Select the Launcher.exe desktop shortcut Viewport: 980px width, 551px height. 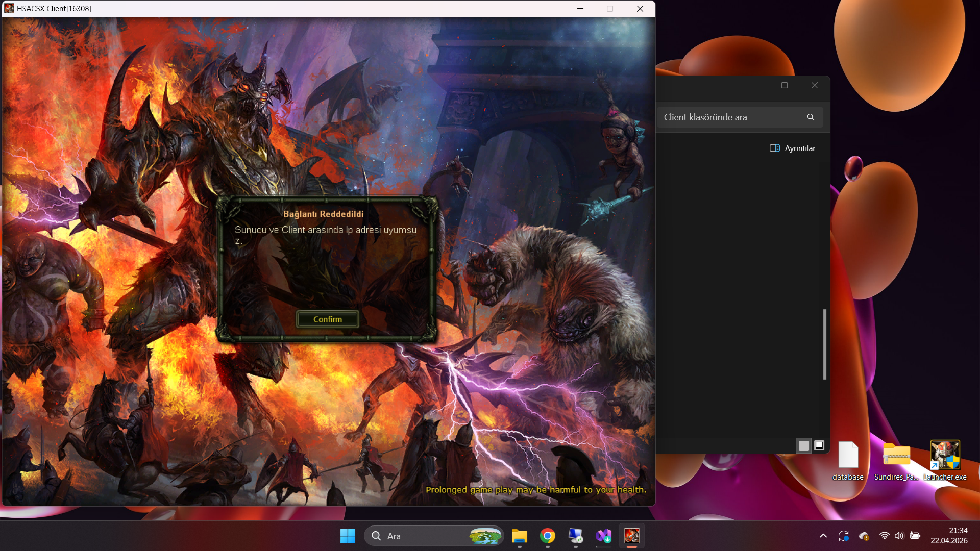[945, 461]
